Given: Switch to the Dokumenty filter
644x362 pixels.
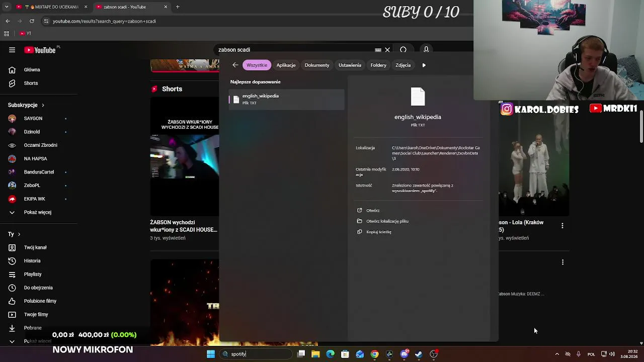Looking at the screenshot, I should [317, 65].
